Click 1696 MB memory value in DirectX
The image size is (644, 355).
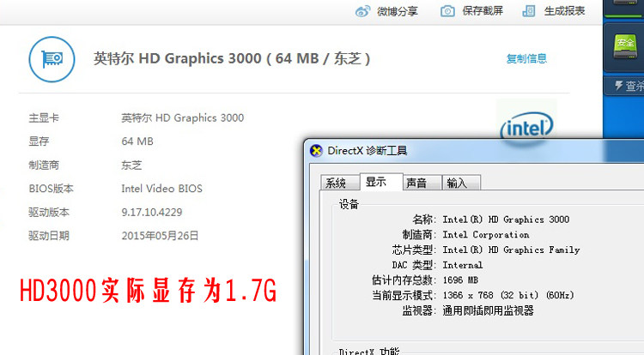[460, 280]
